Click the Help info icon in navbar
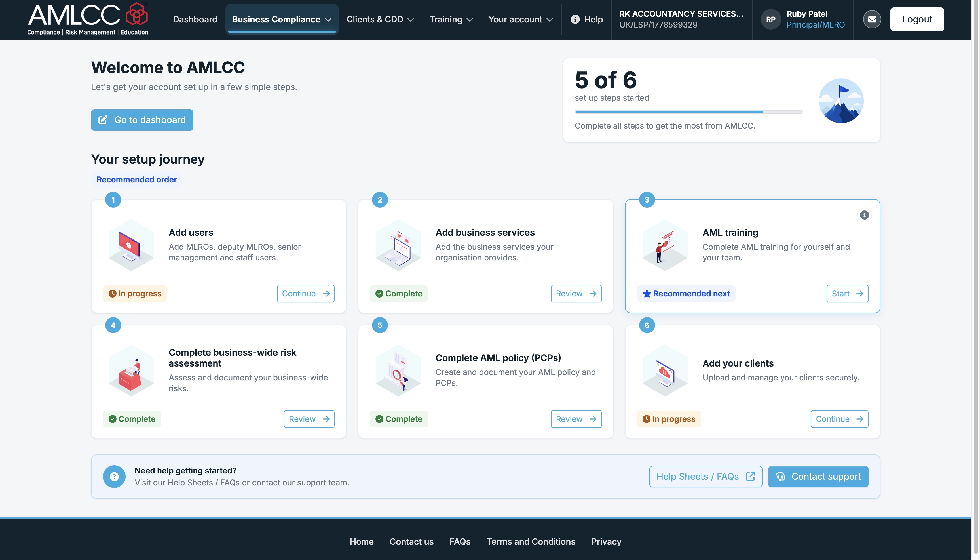Screen dimensions: 980x560 coord(575,19)
